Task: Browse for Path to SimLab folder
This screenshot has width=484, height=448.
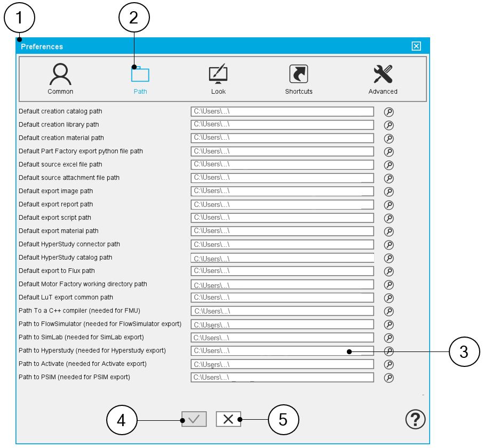Action: (x=388, y=338)
